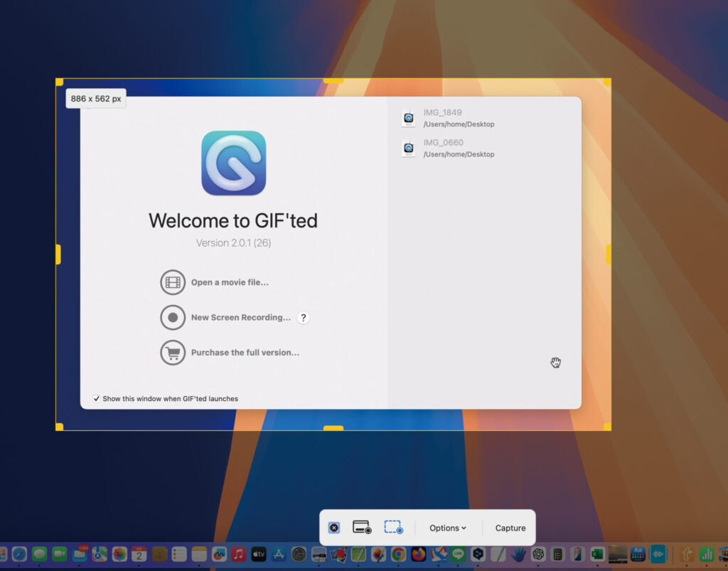Open a movie file
Viewport: 728px width, 571px height.
point(230,282)
